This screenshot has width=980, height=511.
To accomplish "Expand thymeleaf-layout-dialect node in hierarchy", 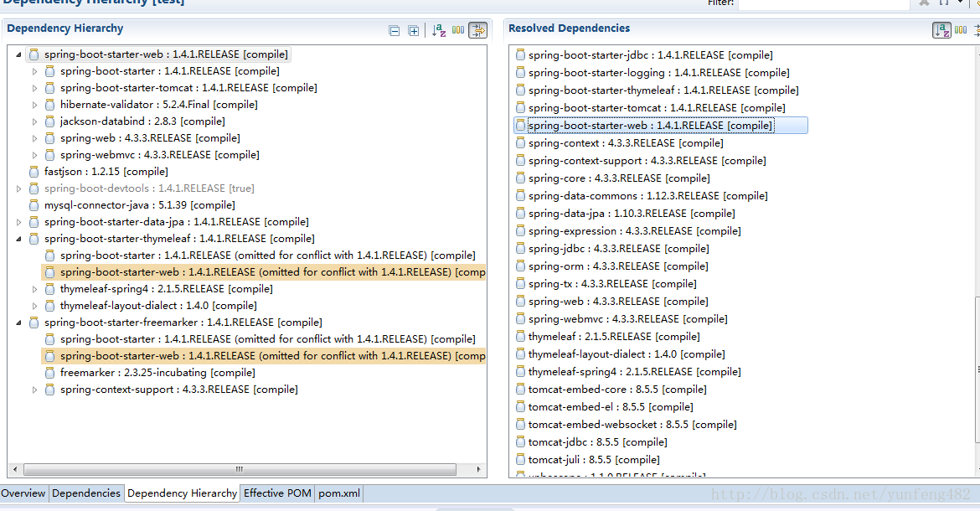I will (35, 306).
